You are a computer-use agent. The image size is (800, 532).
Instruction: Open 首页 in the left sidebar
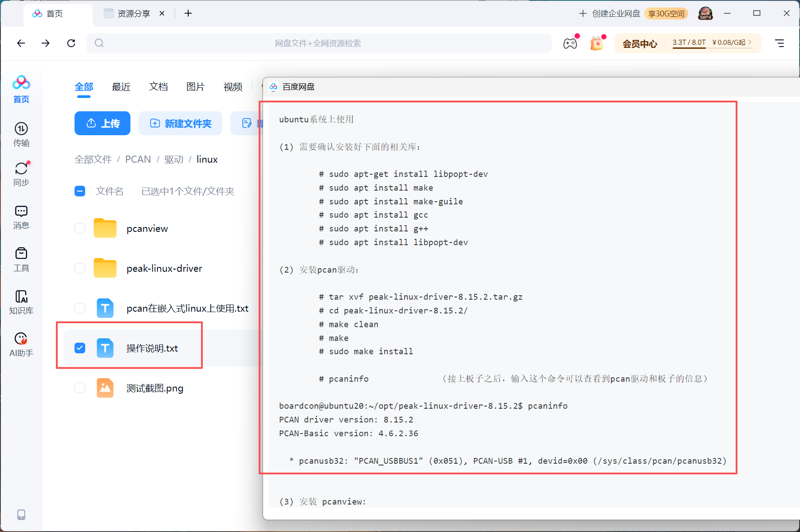pos(21,89)
